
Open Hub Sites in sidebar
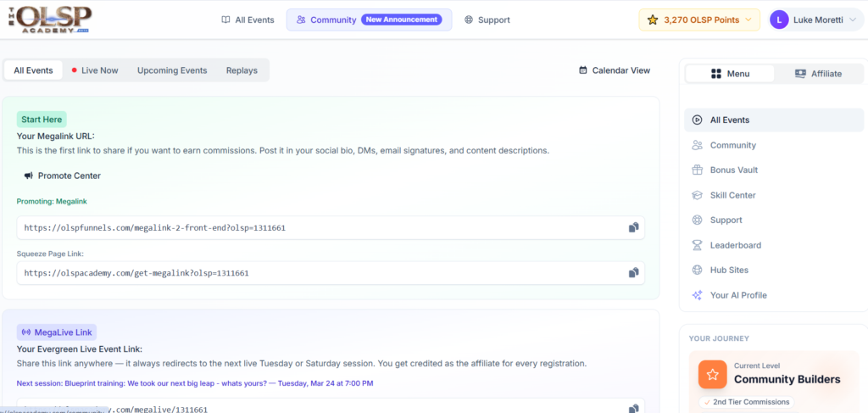click(x=729, y=270)
